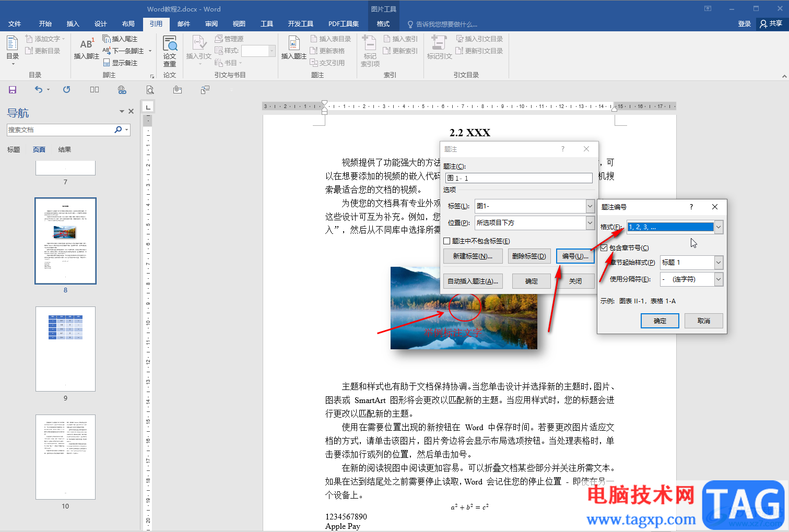Viewport: 789px width, 532px height.
Task: Click the Undo arrow icon
Action: [39, 90]
